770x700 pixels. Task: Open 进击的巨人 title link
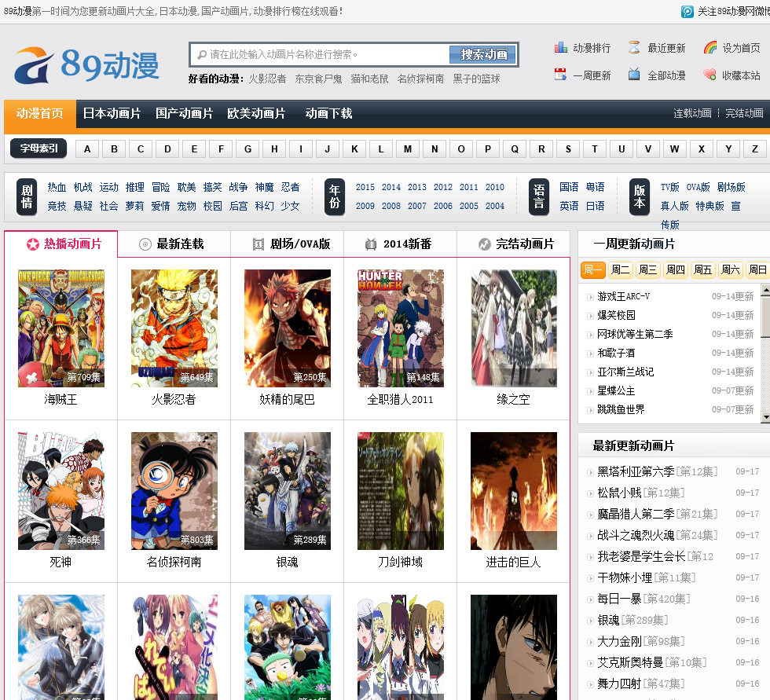[x=513, y=562]
